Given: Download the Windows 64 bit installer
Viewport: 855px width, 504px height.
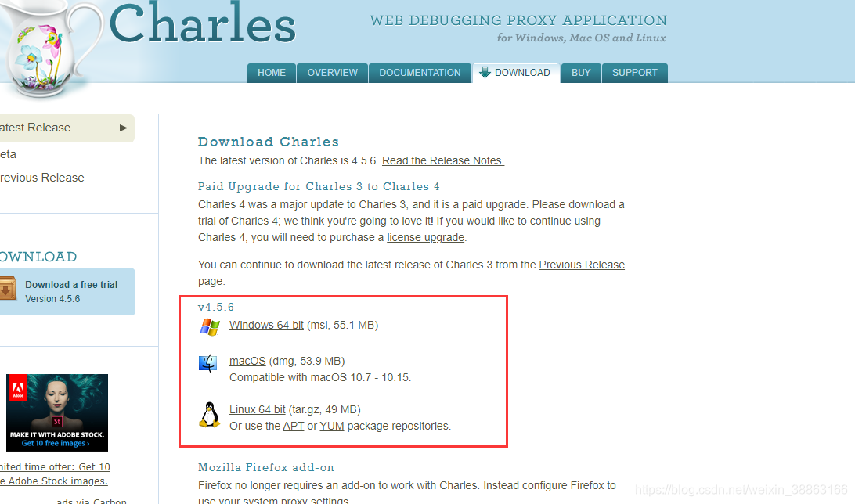Looking at the screenshot, I should (x=266, y=326).
